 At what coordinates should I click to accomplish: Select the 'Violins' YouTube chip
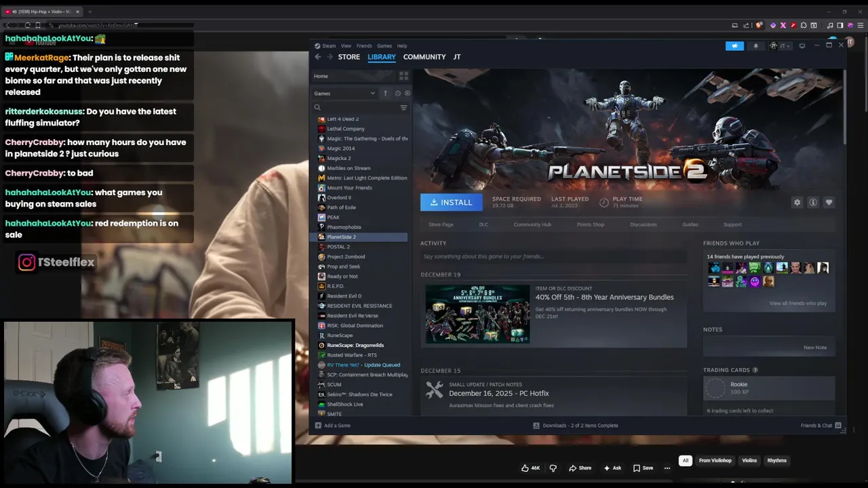(x=749, y=460)
